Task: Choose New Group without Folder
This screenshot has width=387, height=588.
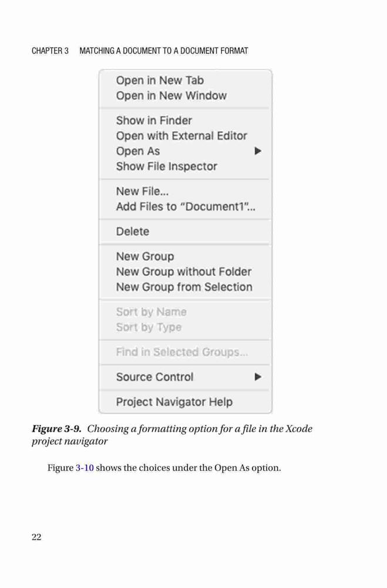Action: [x=185, y=272]
